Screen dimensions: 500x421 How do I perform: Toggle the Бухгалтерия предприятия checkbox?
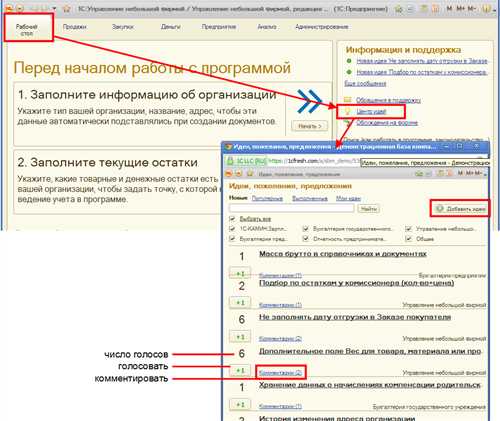(232, 239)
